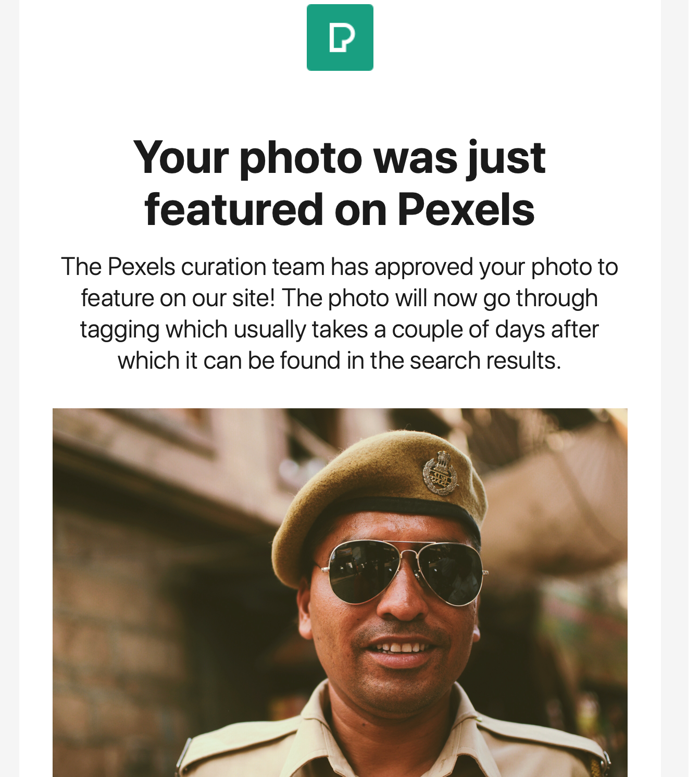700x777 pixels.
Task: Click the word "tagging" in the description
Action: coord(120,330)
